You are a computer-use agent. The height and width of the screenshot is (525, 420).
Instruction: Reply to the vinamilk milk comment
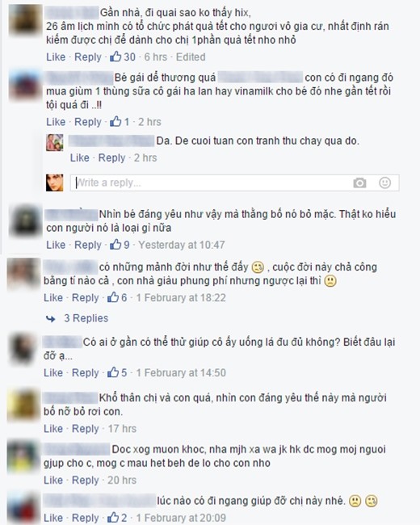click(88, 122)
